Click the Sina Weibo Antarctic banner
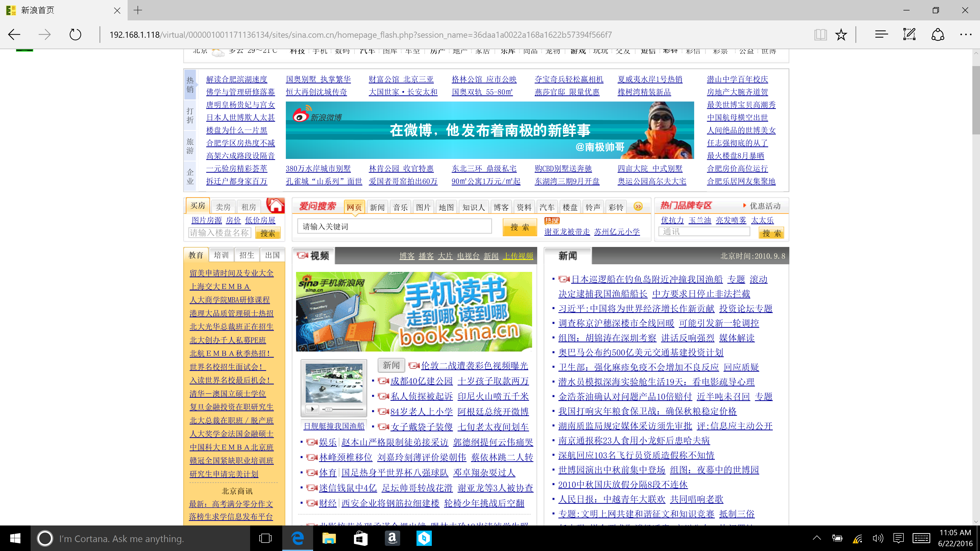 click(490, 130)
